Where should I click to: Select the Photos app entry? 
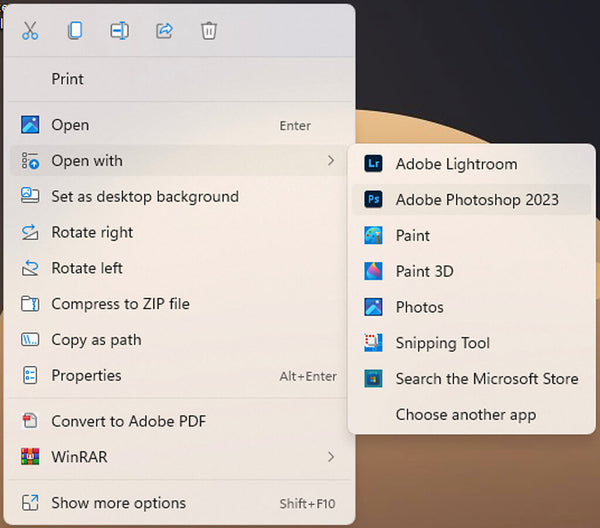point(419,307)
